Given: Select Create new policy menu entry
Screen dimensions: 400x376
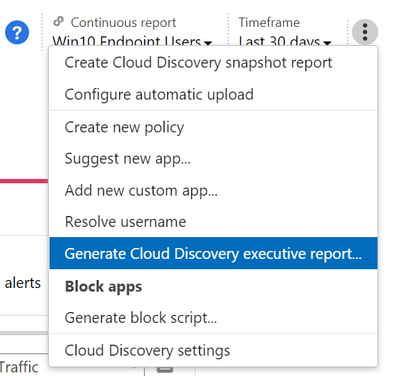Looking at the screenshot, I should pos(213,127).
